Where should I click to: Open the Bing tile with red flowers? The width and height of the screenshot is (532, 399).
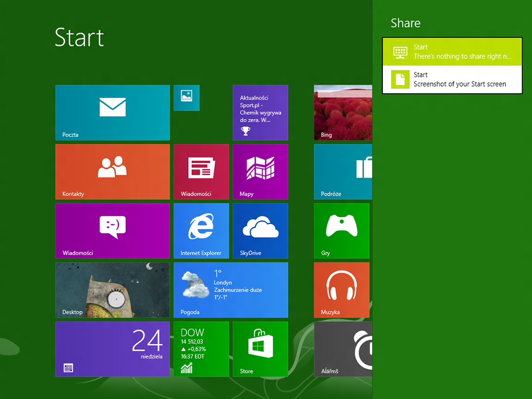(x=343, y=113)
